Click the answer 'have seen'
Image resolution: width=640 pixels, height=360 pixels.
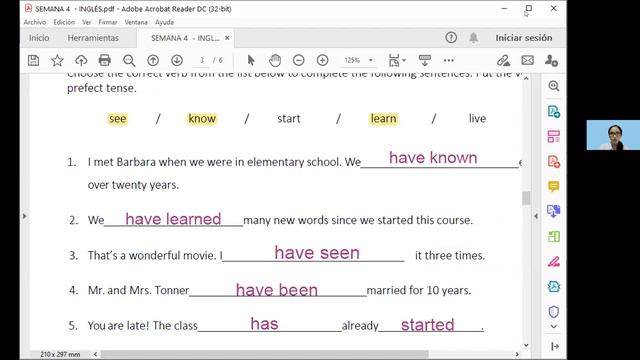pyautogui.click(x=317, y=253)
